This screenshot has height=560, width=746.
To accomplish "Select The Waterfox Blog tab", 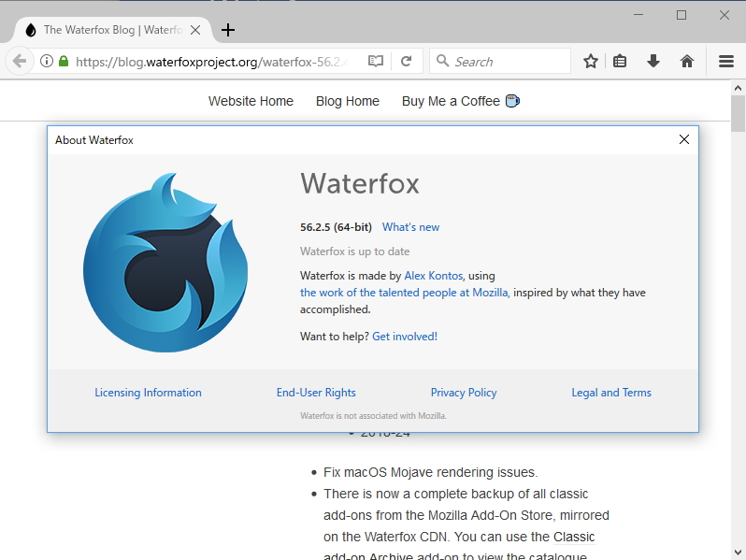I will coord(113,30).
